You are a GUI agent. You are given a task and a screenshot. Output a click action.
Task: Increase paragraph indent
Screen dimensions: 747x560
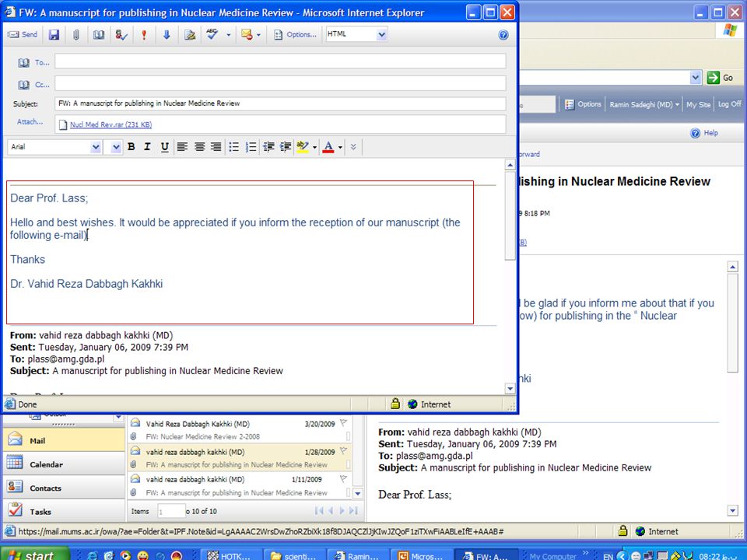286,147
